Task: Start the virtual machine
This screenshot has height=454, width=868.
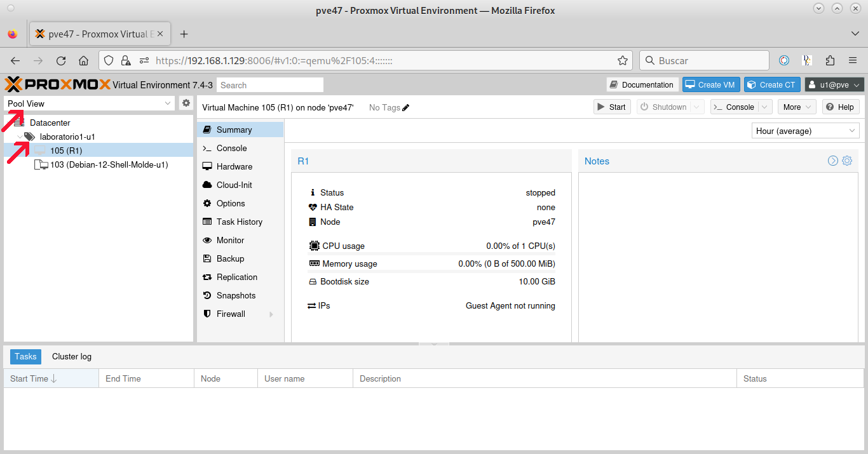Action: [x=612, y=107]
